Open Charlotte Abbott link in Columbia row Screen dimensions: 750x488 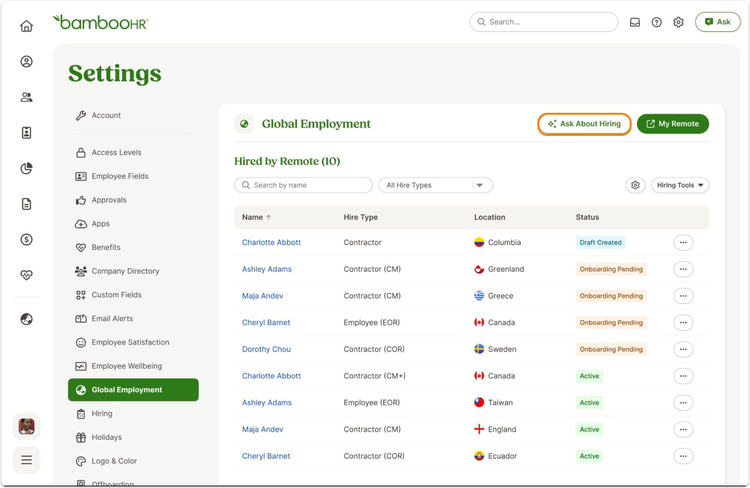[271, 243]
